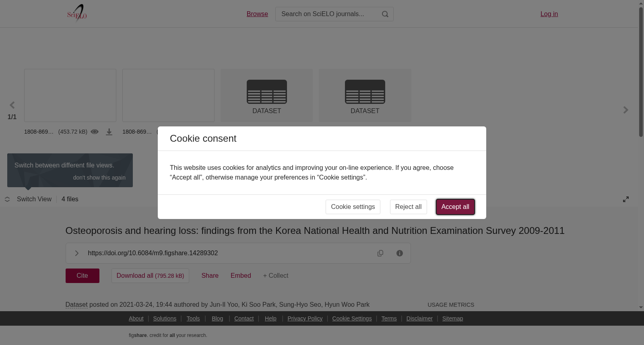The height and width of the screenshot is (345, 644).
Task: Click the '4 files' count
Action: tap(70, 199)
